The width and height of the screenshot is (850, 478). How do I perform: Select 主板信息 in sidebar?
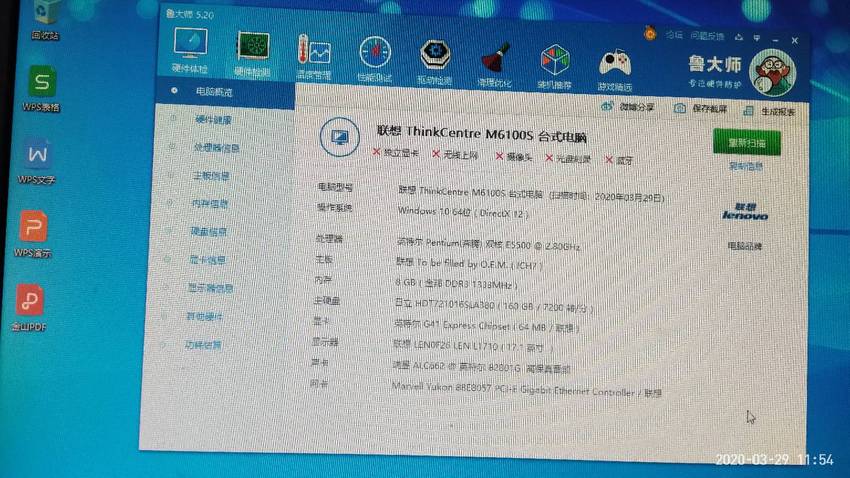click(x=211, y=176)
